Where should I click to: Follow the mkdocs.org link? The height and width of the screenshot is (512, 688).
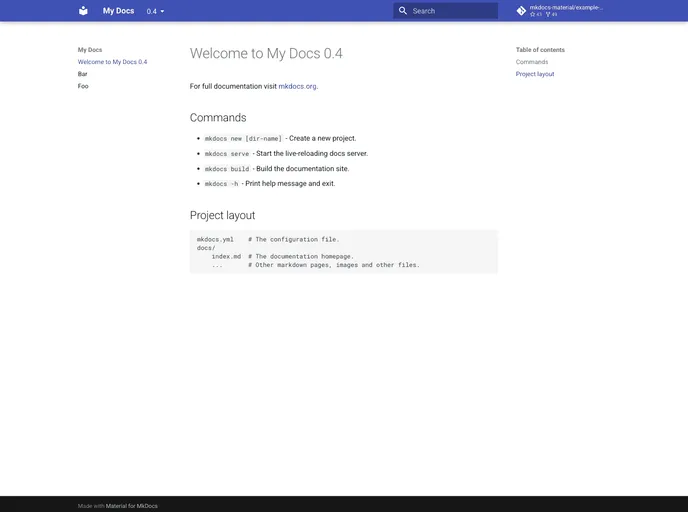coord(297,86)
